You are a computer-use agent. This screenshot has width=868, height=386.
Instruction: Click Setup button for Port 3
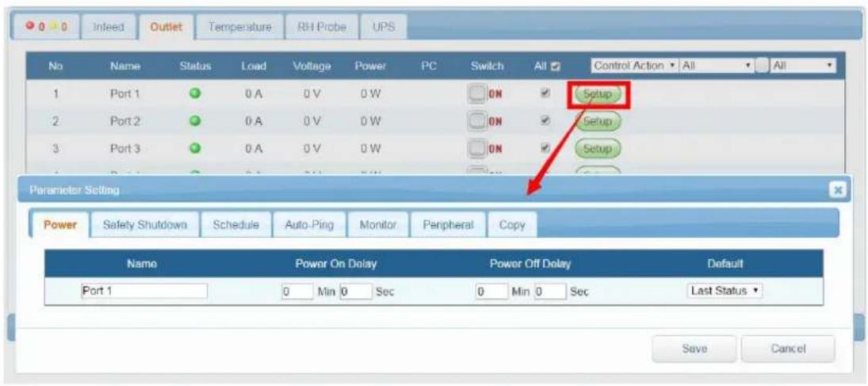pos(598,148)
